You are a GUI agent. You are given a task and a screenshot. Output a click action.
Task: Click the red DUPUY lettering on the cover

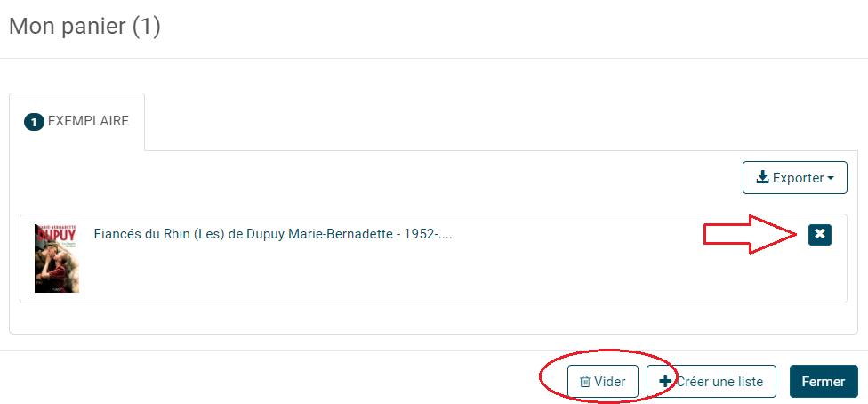click(x=56, y=235)
